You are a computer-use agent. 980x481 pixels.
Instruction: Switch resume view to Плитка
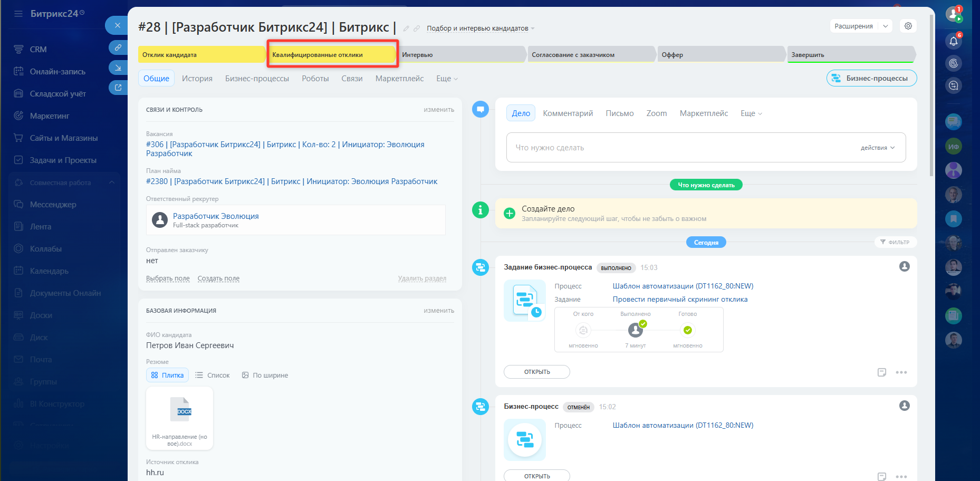coord(167,375)
